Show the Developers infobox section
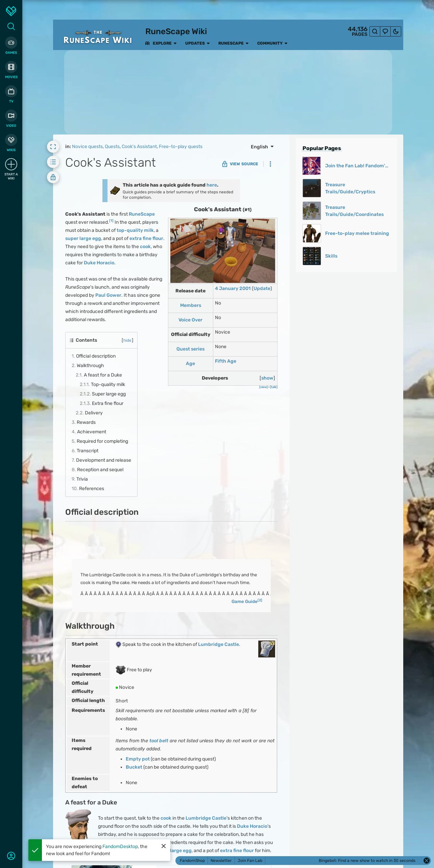This screenshot has width=434, height=868. tap(267, 378)
